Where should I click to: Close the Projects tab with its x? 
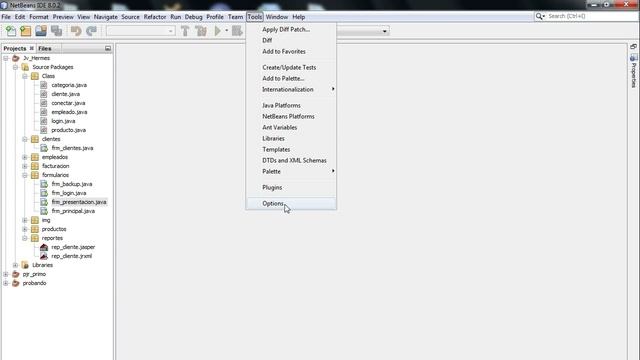32,48
